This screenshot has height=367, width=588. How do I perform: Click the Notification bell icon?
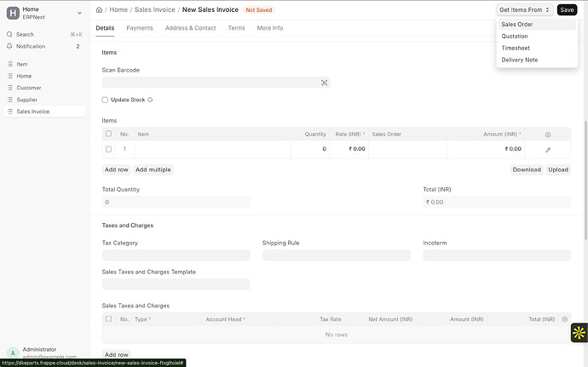coord(9,46)
